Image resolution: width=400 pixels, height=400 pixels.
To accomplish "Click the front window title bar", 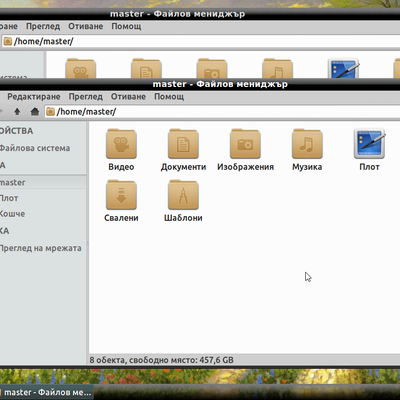I will (x=200, y=84).
